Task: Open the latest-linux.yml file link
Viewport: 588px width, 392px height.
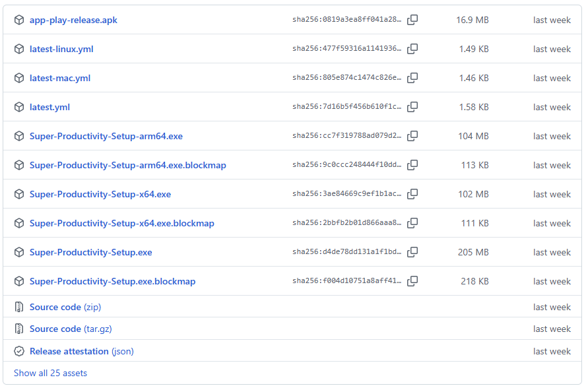Action: (x=61, y=49)
